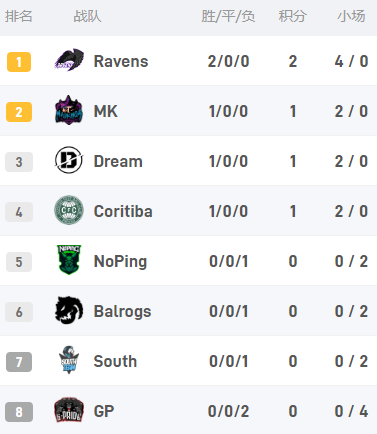377x434 pixels.
Task: Click the Ravens team logo
Action: point(69,60)
